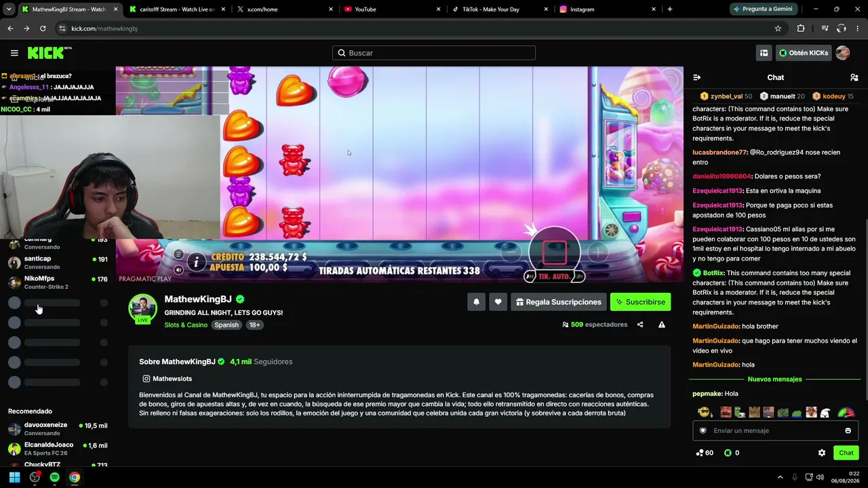Open Spotify from the taskbar
Screen dimensions: 868x488
coord(54,477)
